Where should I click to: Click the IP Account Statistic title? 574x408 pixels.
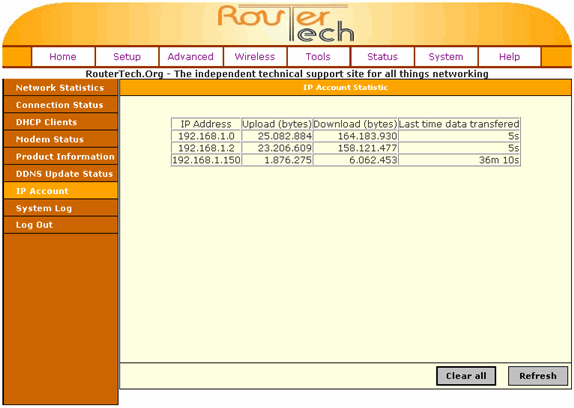coord(345,87)
